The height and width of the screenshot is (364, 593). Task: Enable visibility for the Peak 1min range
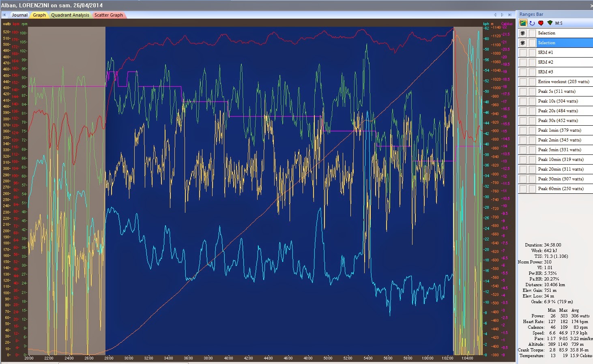pyautogui.click(x=523, y=131)
